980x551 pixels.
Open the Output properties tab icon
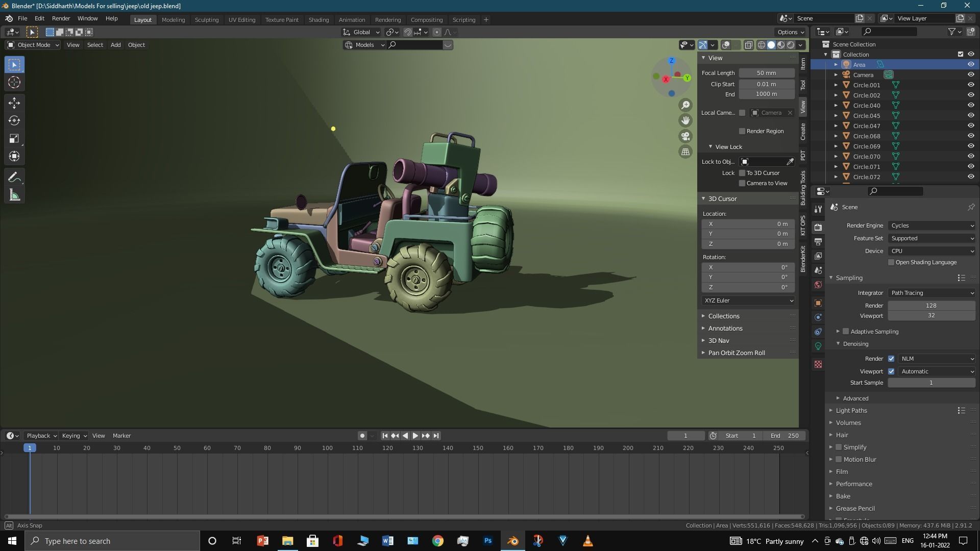tap(818, 241)
